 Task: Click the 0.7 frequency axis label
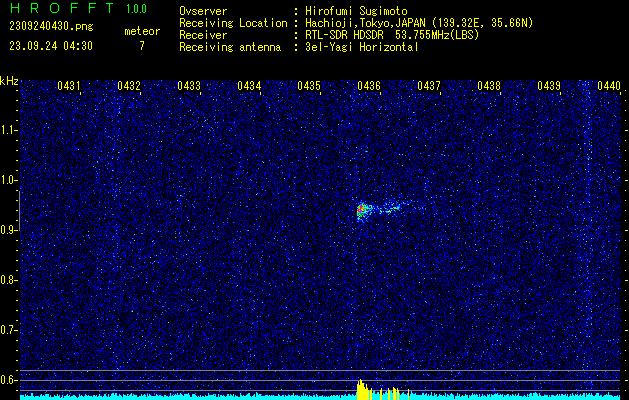9,329
